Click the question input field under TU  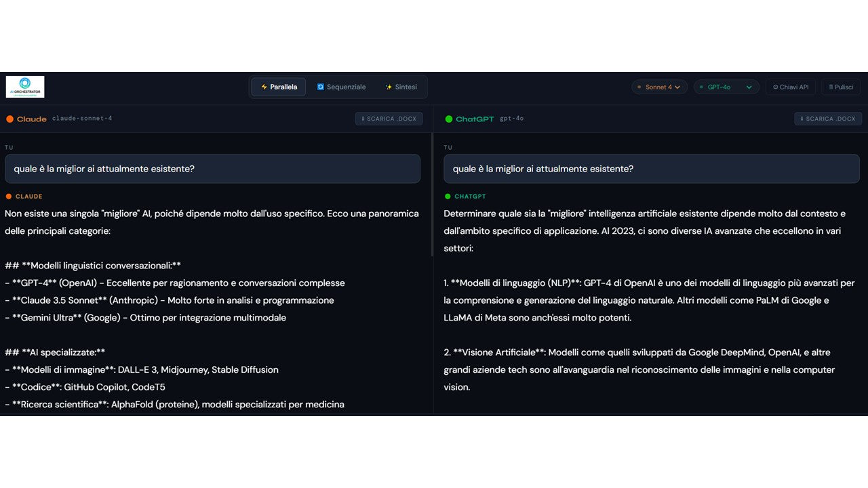pyautogui.click(x=212, y=169)
